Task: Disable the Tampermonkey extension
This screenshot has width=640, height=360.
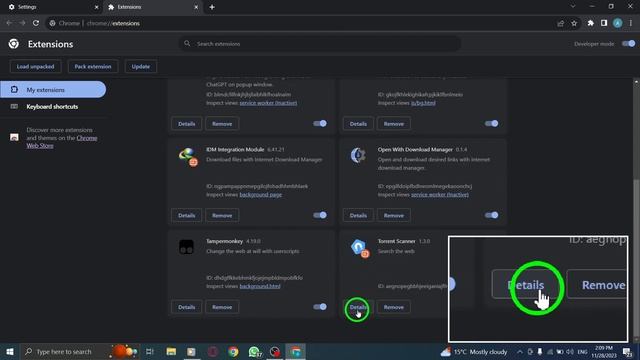Action: click(x=320, y=307)
